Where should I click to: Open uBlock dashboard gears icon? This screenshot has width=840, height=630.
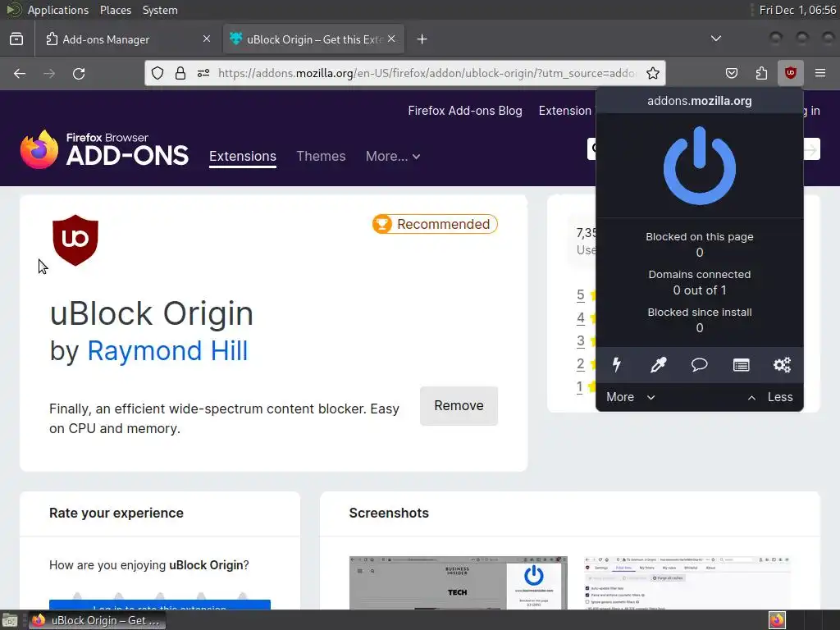[x=782, y=365]
